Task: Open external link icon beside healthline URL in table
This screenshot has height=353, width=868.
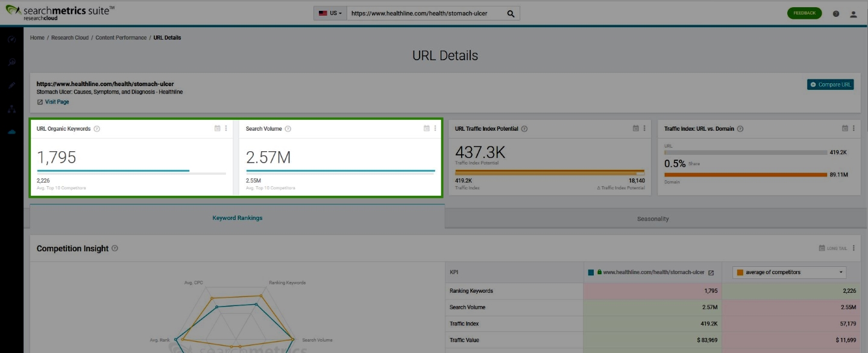Action: click(711, 273)
